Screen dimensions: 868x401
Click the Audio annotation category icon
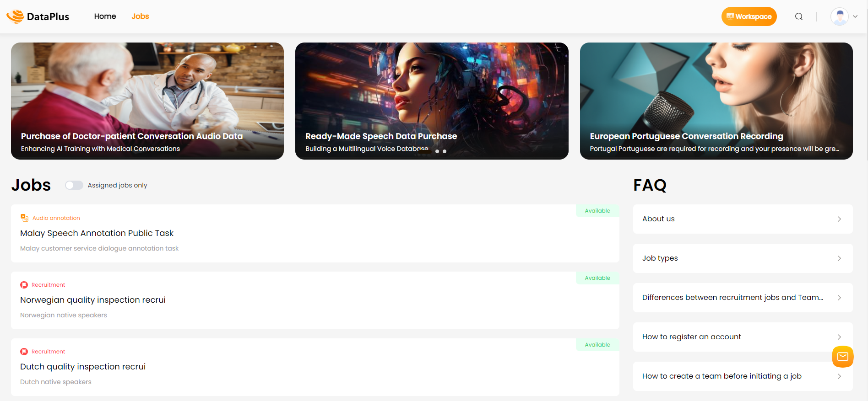tap(24, 218)
